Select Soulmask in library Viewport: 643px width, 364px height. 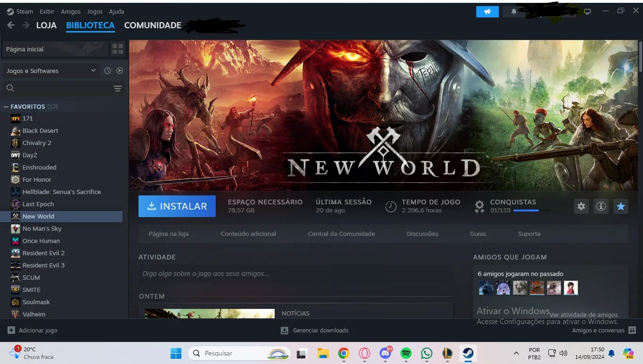click(x=36, y=302)
